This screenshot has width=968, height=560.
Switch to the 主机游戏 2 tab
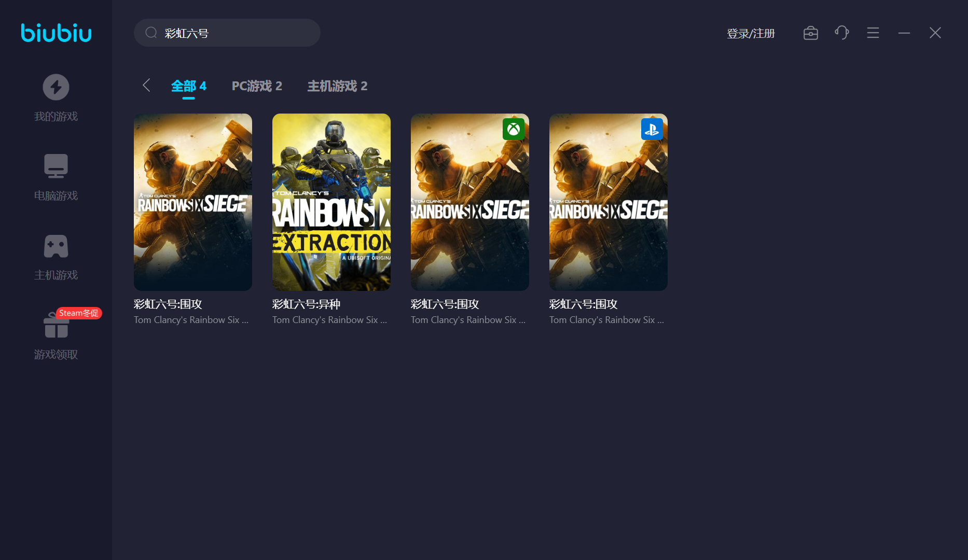pyautogui.click(x=337, y=86)
